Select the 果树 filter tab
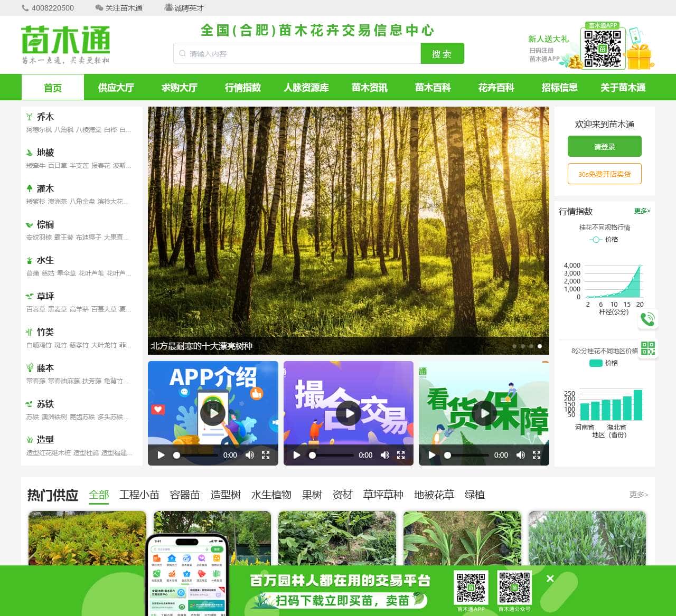The width and height of the screenshot is (676, 616). 312,495
